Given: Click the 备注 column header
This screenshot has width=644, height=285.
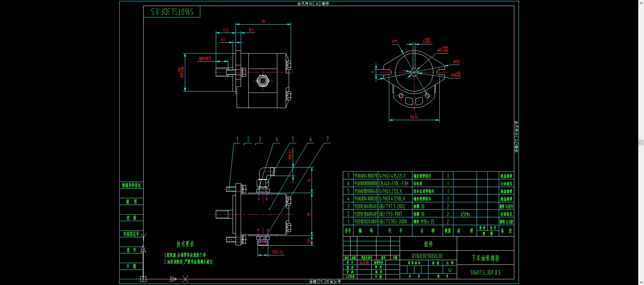Looking at the screenshot, I should pos(506,230).
